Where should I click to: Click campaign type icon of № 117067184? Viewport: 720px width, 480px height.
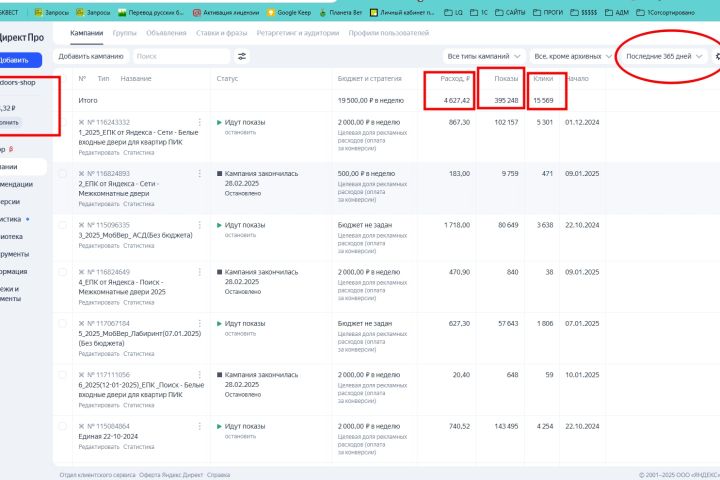(x=81, y=323)
